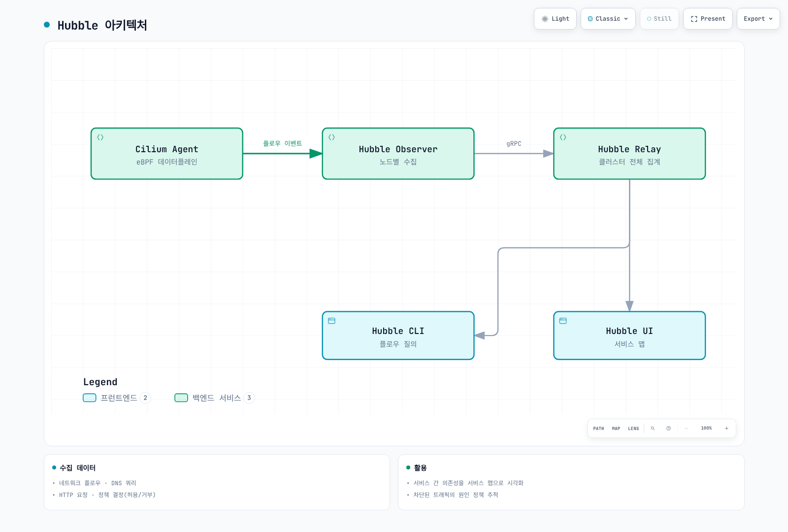Viewport: 788px width, 532px height.
Task: Click the gRPC edge label
Action: click(514, 144)
